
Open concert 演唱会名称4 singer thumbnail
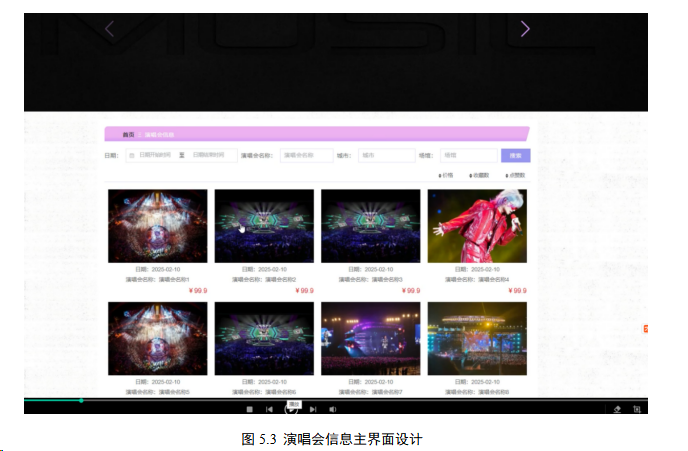(477, 226)
